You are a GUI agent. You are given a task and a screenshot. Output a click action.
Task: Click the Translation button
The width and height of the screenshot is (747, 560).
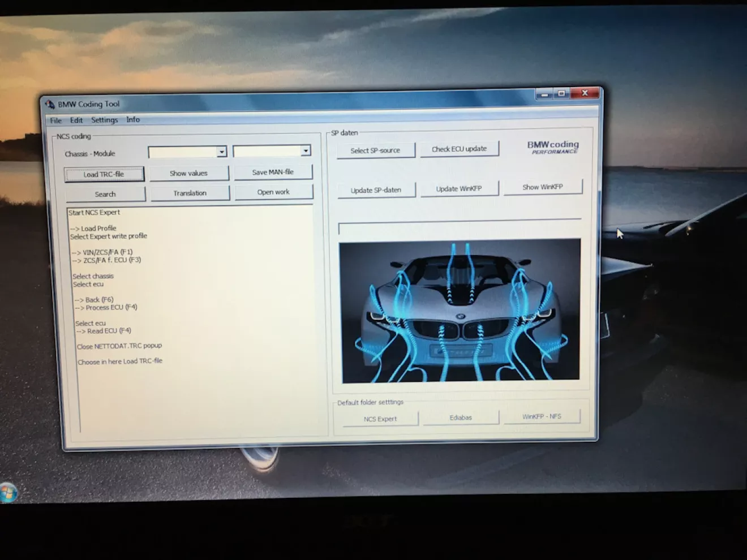coord(190,193)
